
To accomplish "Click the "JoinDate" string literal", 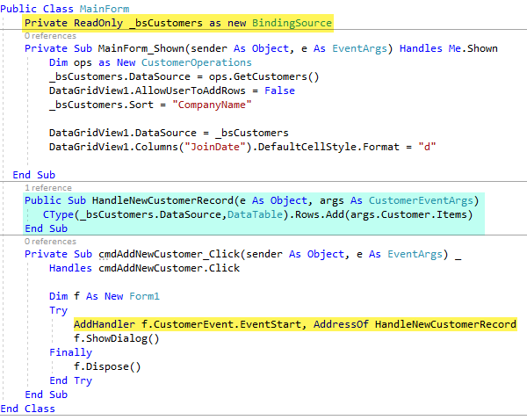I will coord(215,148).
